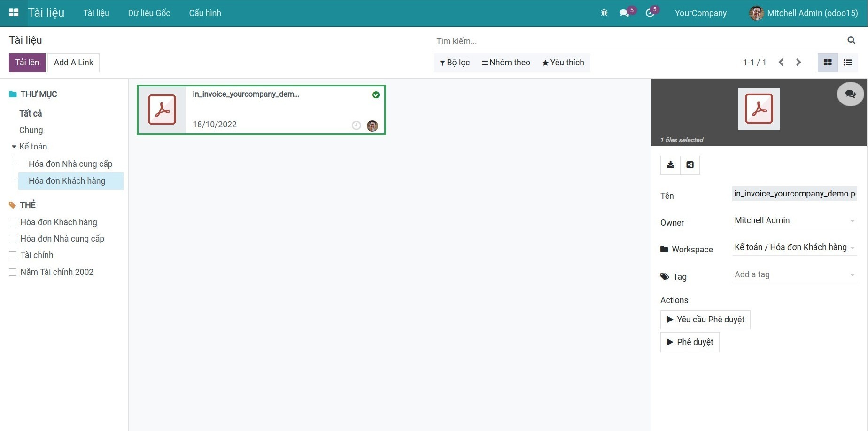Open the activities clock icon
The height and width of the screenshot is (431, 868).
point(650,13)
